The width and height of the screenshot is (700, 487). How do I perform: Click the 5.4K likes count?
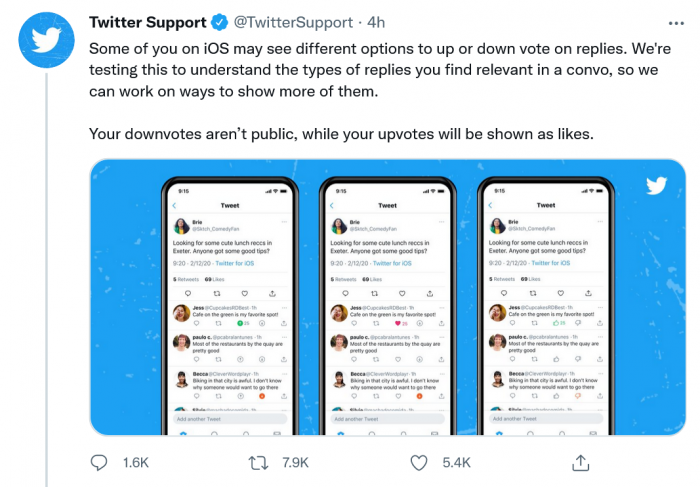(x=455, y=463)
